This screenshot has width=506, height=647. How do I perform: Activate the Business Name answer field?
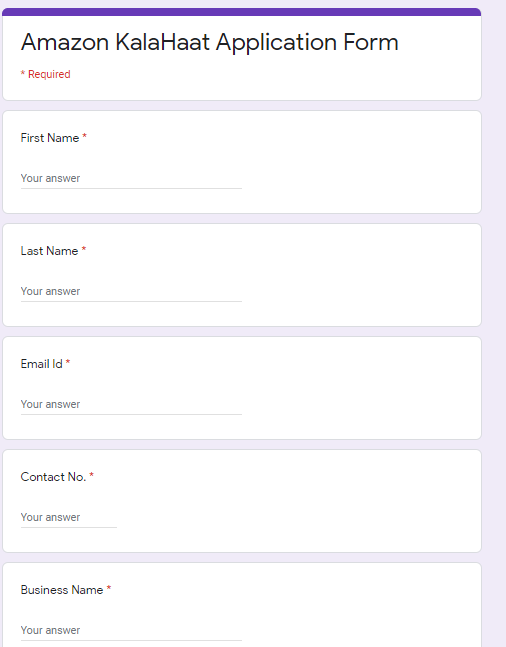pos(131,631)
